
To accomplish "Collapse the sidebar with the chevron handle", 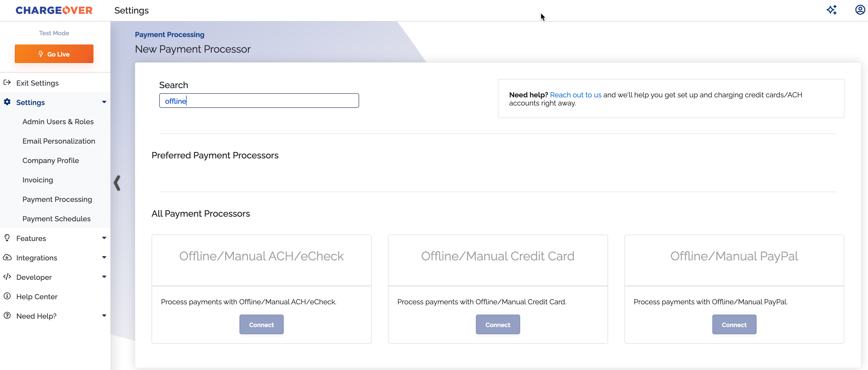I will click(x=117, y=183).
